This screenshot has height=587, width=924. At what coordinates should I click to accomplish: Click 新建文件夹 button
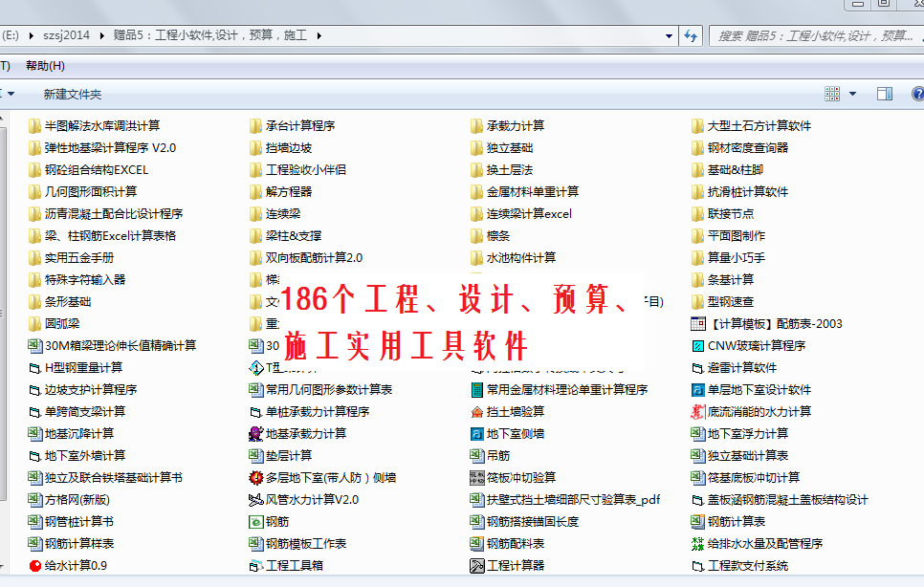coord(72,95)
